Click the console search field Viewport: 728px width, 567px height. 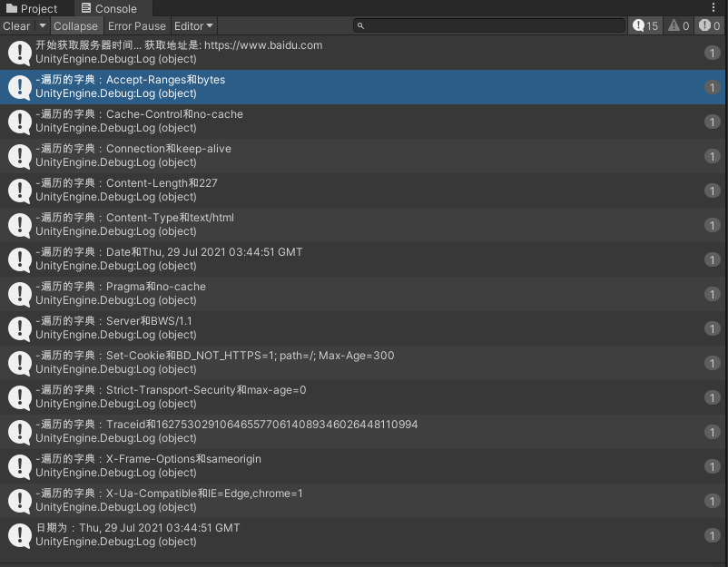click(489, 25)
